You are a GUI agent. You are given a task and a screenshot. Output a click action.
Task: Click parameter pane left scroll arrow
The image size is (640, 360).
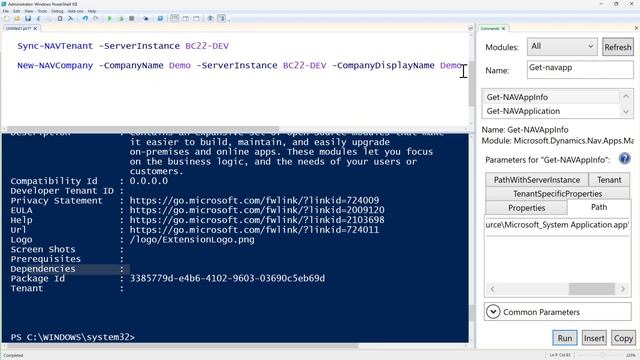(x=492, y=289)
